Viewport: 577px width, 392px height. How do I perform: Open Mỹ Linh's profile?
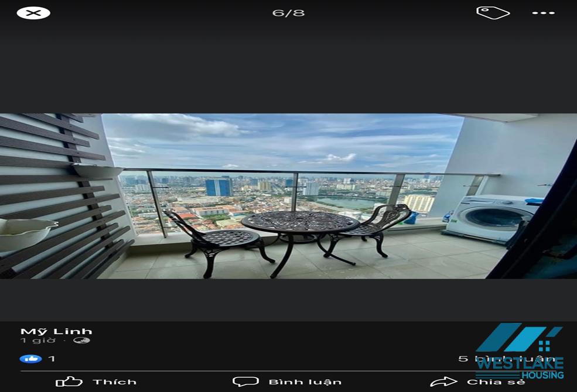56,330
